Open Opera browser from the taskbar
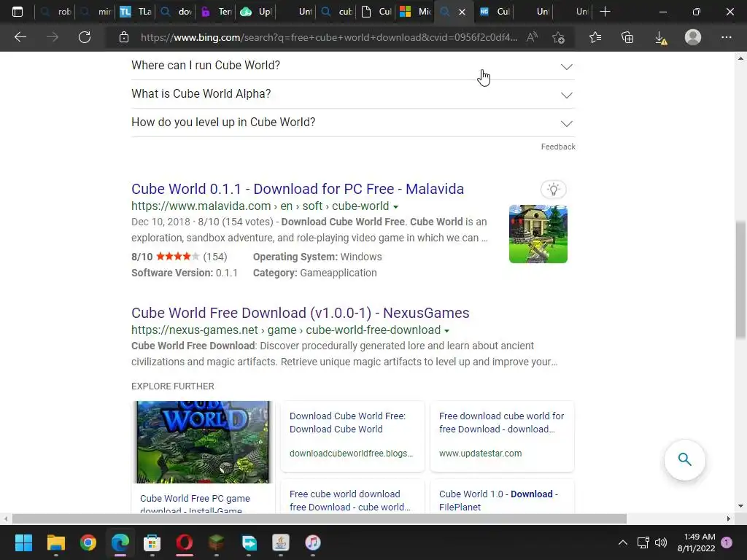This screenshot has width=747, height=560. tap(185, 542)
